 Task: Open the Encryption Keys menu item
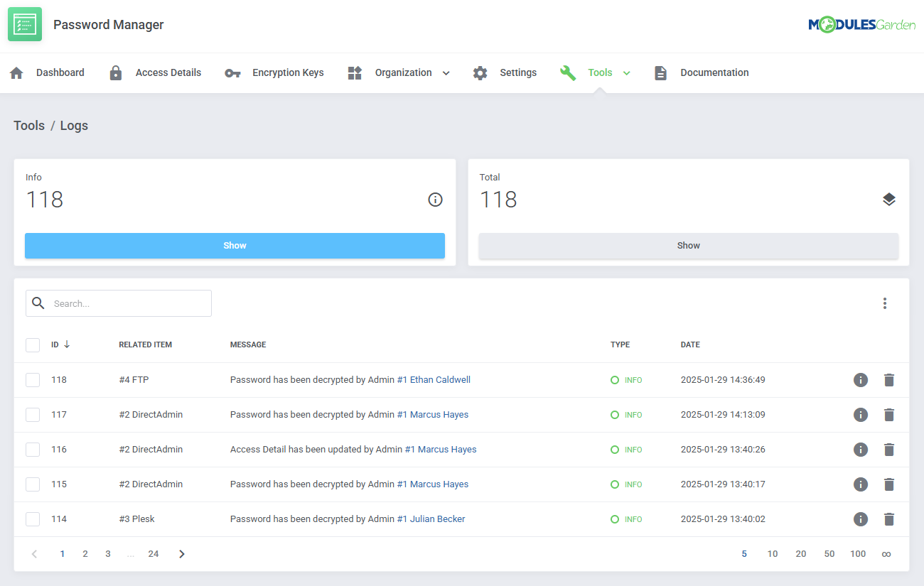click(x=288, y=72)
